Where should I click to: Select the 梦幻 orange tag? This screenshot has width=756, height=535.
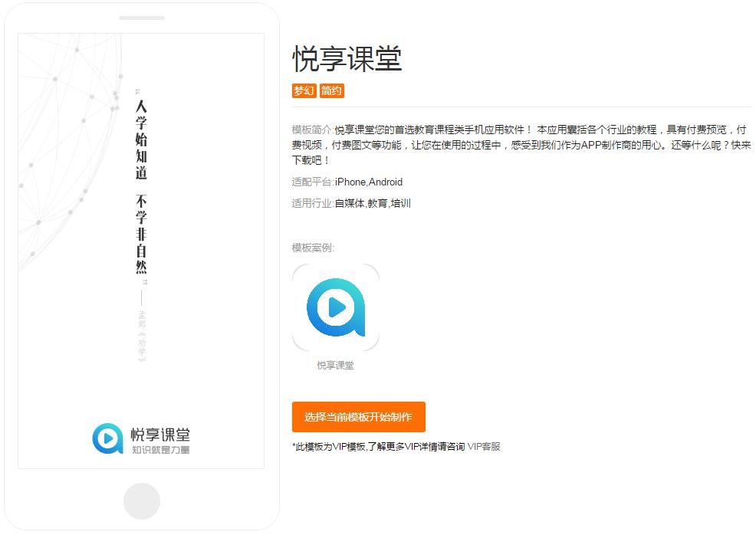pos(304,90)
